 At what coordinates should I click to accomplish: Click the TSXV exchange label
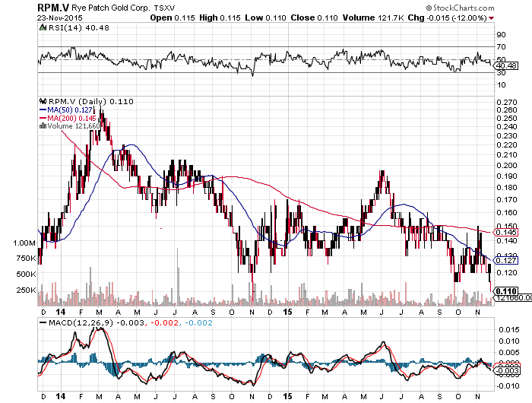coord(164,8)
